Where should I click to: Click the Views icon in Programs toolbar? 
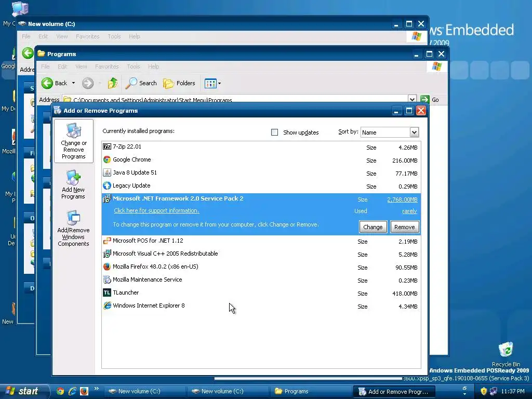point(210,83)
